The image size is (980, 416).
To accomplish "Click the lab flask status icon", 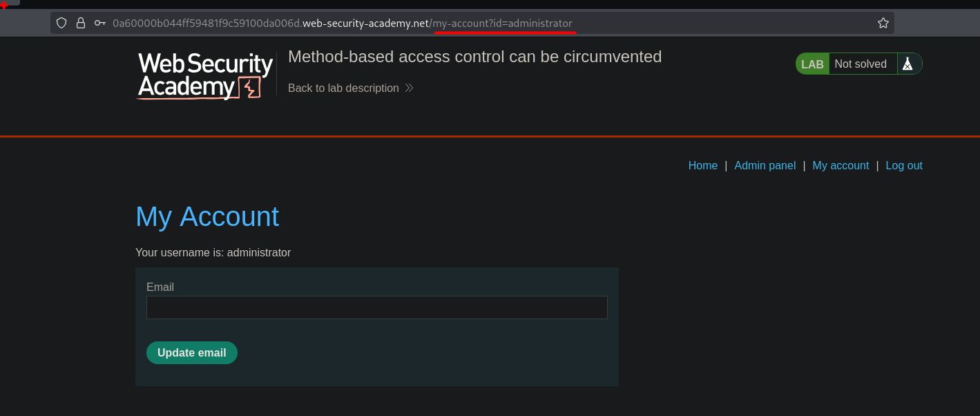I will (908, 64).
